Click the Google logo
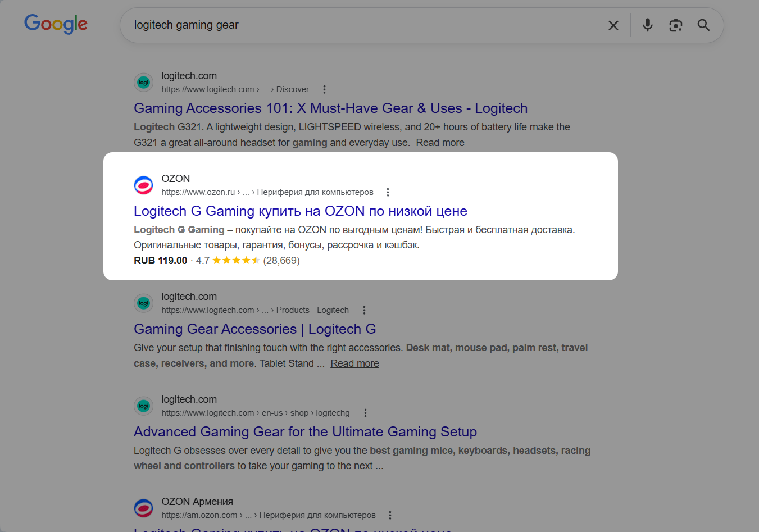Image resolution: width=759 pixels, height=532 pixels. 56,24
